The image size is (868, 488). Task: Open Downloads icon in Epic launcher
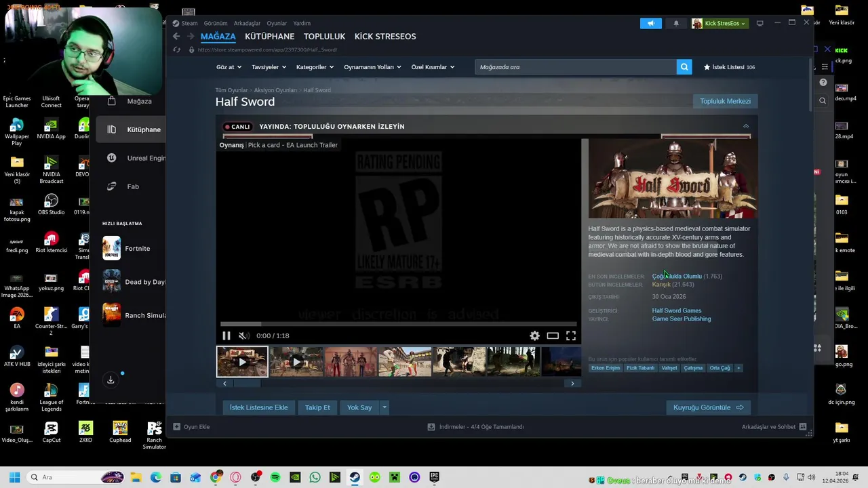tap(111, 380)
